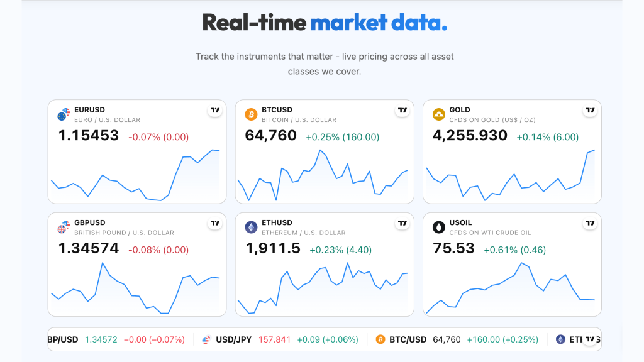
Task: Click the TradingView logo on EURUSD card
Action: [x=215, y=110]
